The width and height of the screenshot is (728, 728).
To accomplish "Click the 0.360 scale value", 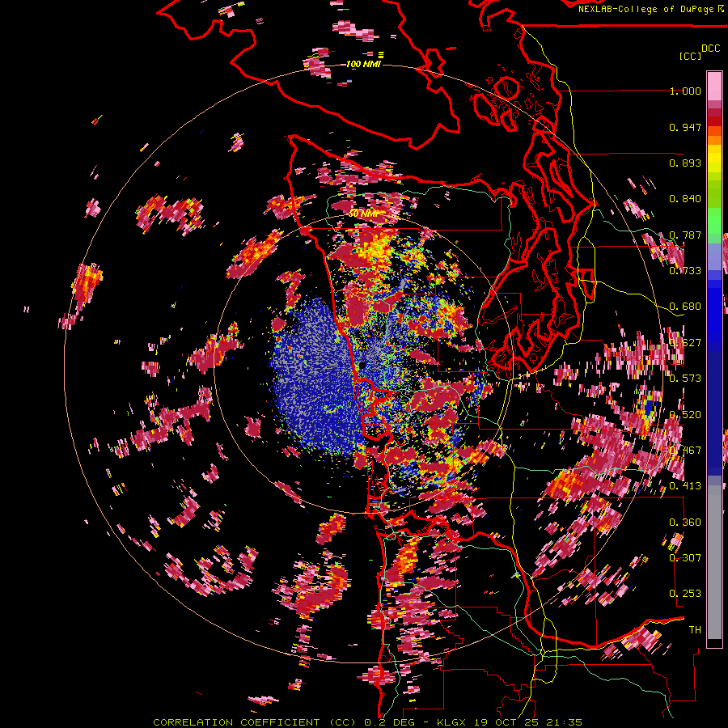I will point(685,523).
